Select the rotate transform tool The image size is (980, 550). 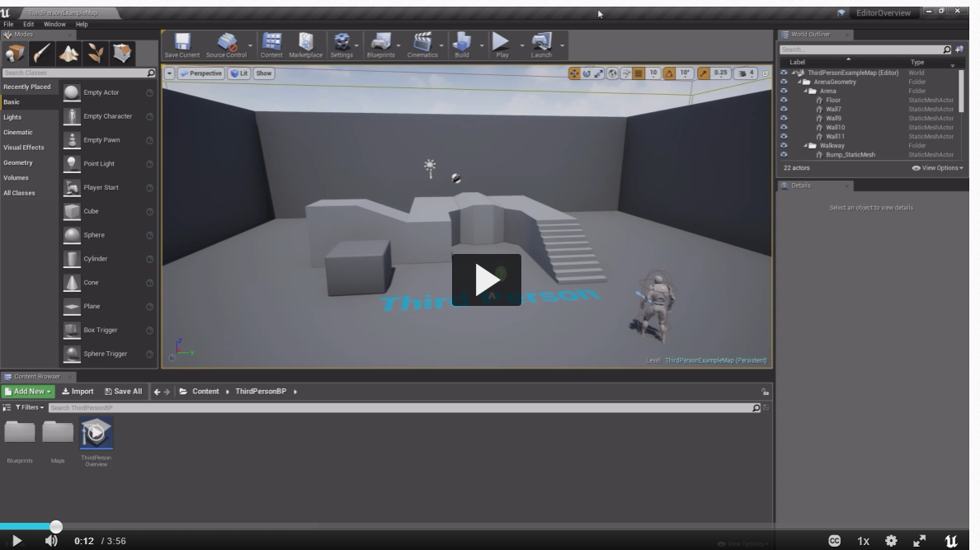(x=587, y=73)
